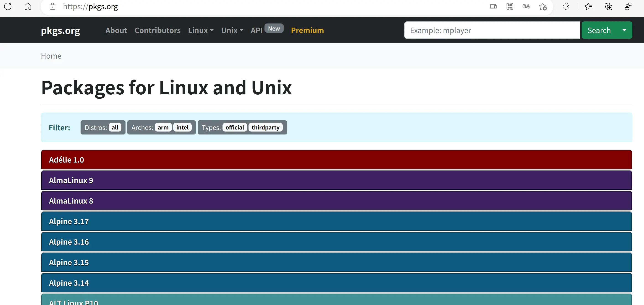Select the About navigation item
This screenshot has height=305, width=644.
pos(116,30)
